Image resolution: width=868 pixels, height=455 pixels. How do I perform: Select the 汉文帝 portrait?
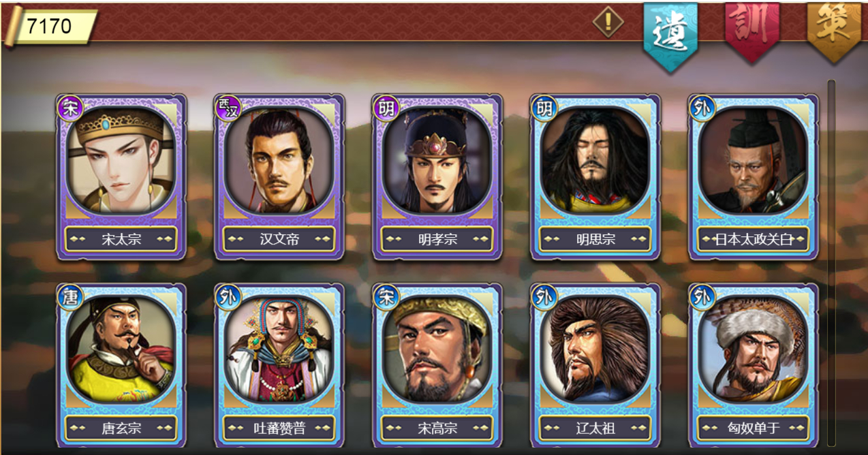click(x=279, y=160)
